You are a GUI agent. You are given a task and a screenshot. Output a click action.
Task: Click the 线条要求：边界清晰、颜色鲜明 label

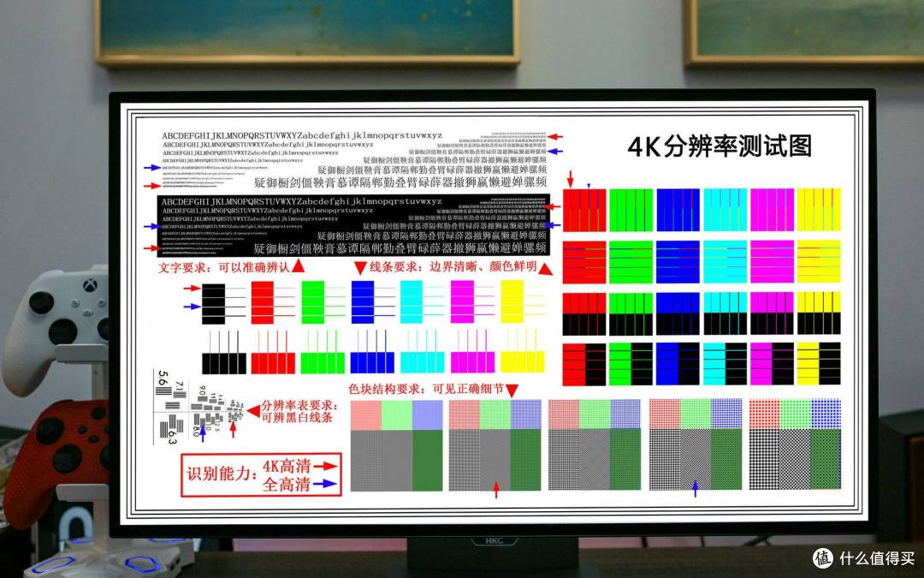pyautogui.click(x=453, y=266)
